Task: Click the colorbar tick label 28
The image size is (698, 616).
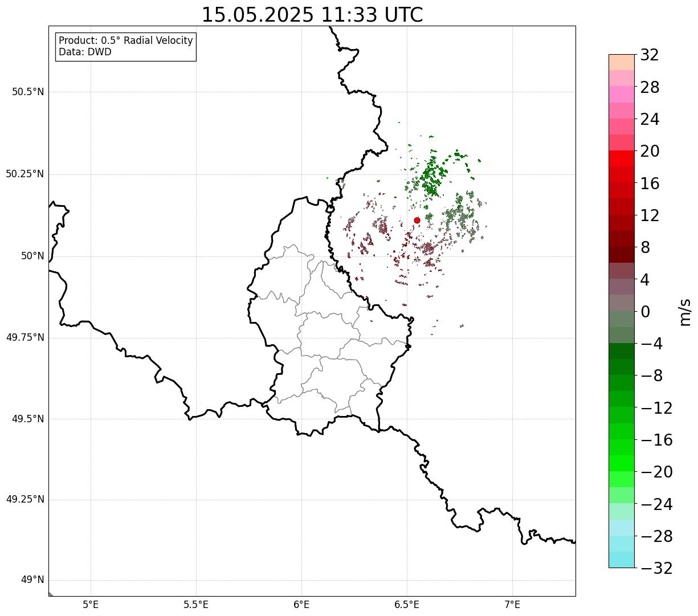Action: 650,87
